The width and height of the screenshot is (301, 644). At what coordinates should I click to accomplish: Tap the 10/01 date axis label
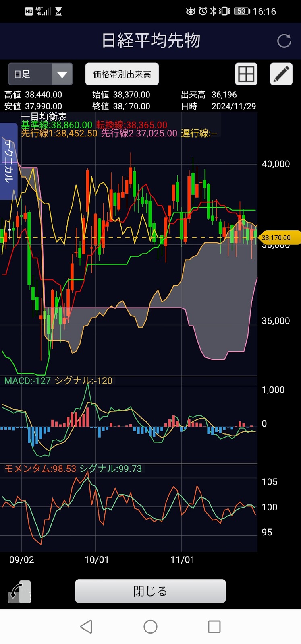click(x=96, y=560)
